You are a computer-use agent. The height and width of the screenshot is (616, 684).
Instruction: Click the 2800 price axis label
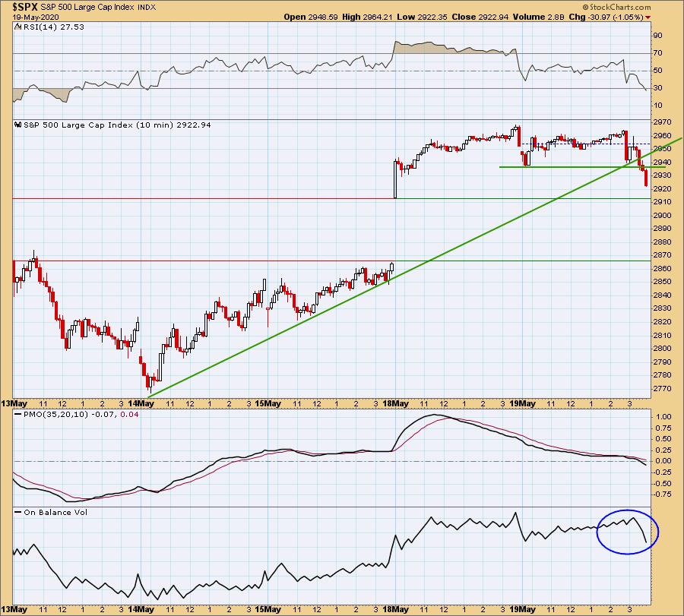tap(662, 349)
